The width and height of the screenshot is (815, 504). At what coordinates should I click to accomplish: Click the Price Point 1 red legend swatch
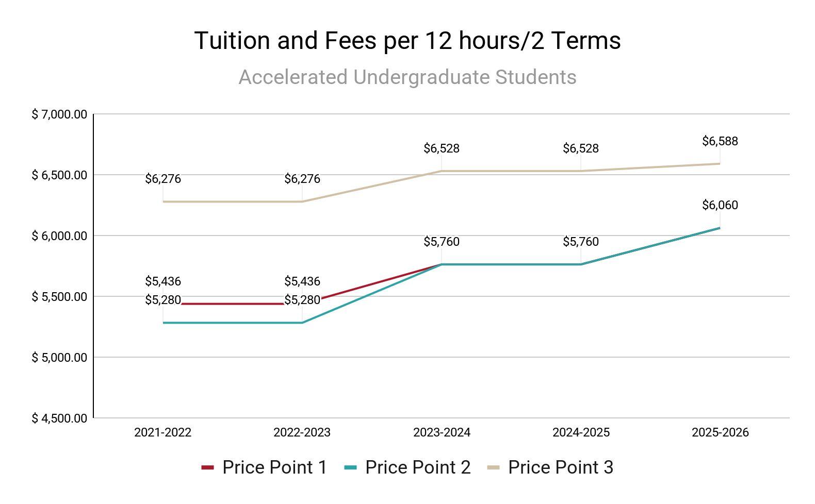pos(207,468)
